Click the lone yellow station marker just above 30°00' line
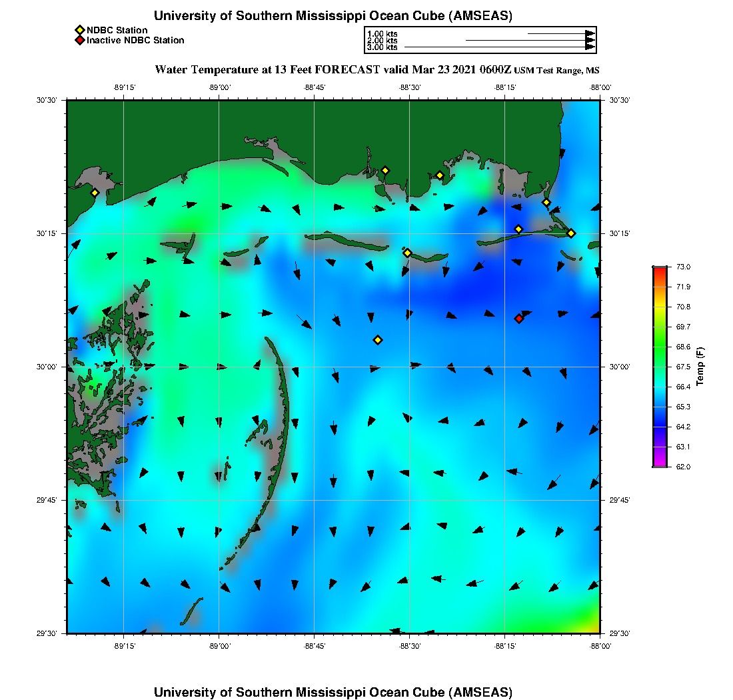Screen dimensions: 733x700 (x=378, y=340)
